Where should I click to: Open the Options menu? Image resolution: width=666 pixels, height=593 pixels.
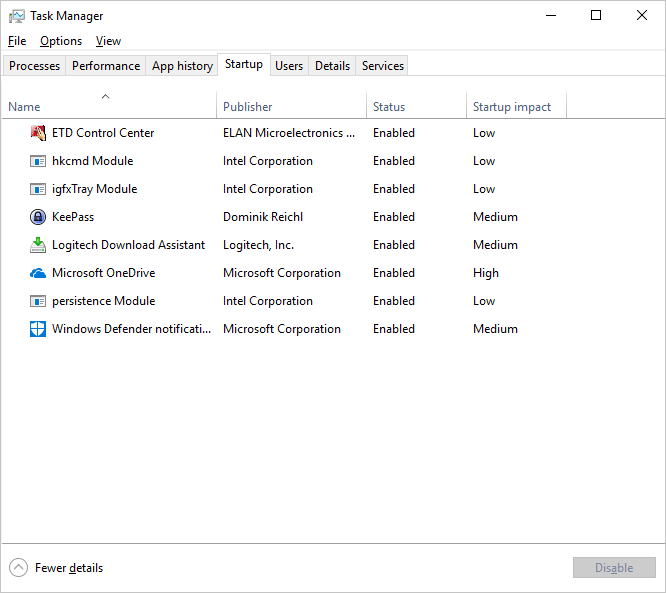(61, 41)
